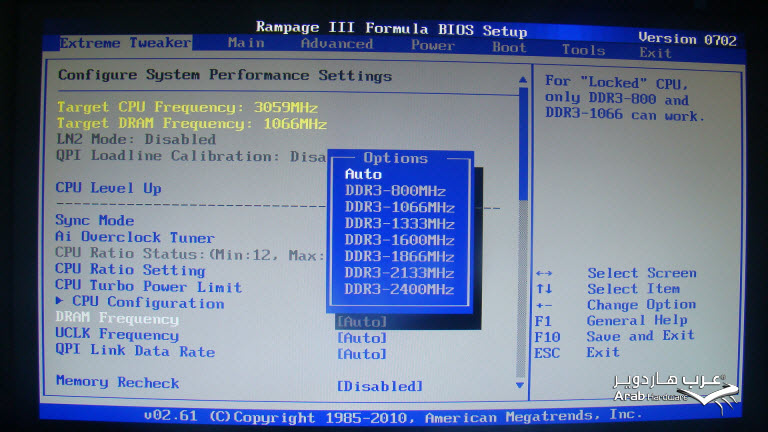
Task: Select Ai Overclock Tuner setting
Action: pyautogui.click(x=135, y=238)
